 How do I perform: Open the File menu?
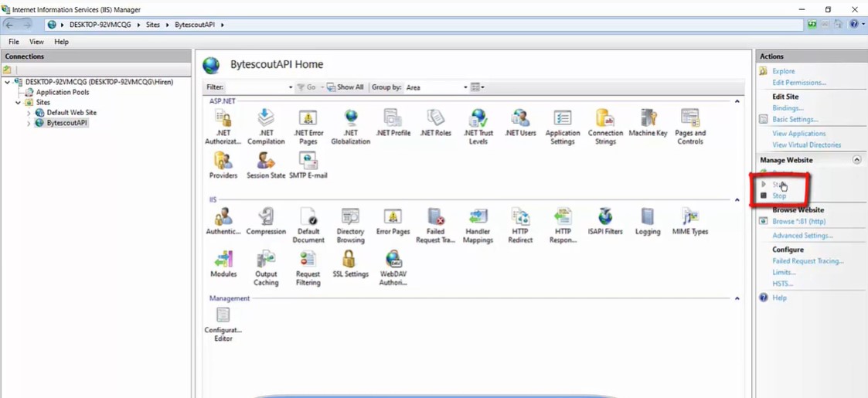pyautogui.click(x=14, y=42)
